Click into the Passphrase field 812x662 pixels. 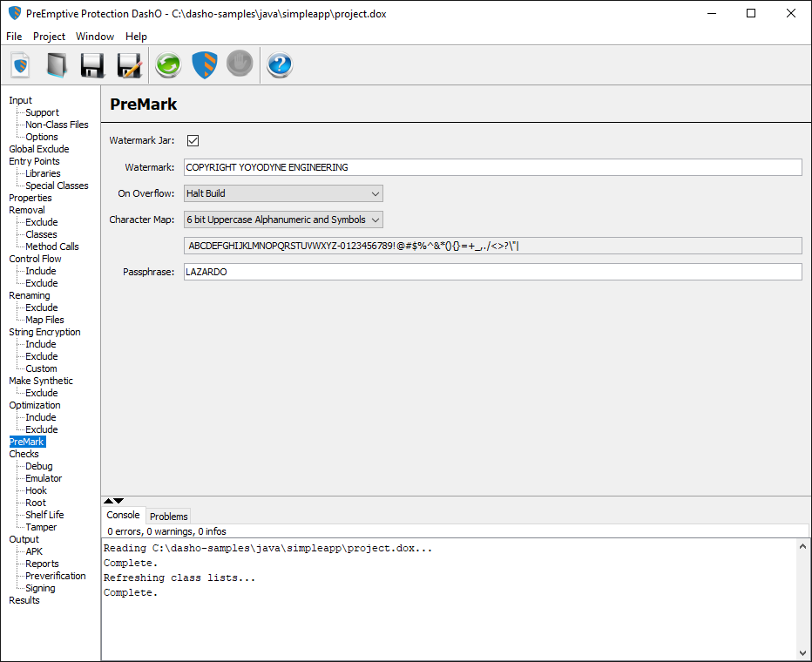[x=492, y=272]
